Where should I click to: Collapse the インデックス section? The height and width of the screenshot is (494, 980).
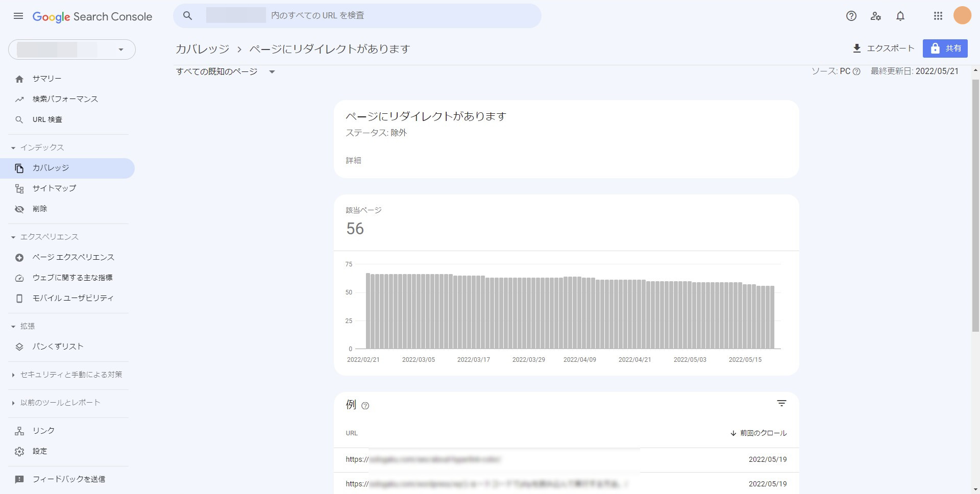coord(14,147)
